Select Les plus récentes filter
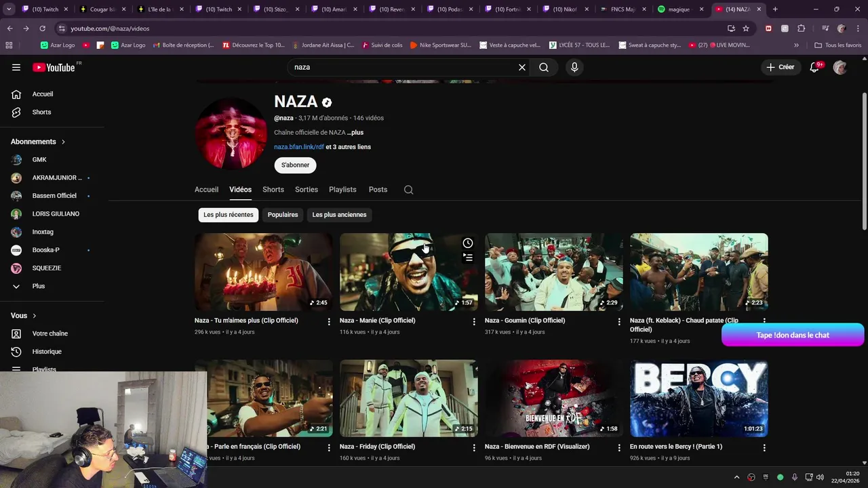The width and height of the screenshot is (868, 488). point(229,215)
